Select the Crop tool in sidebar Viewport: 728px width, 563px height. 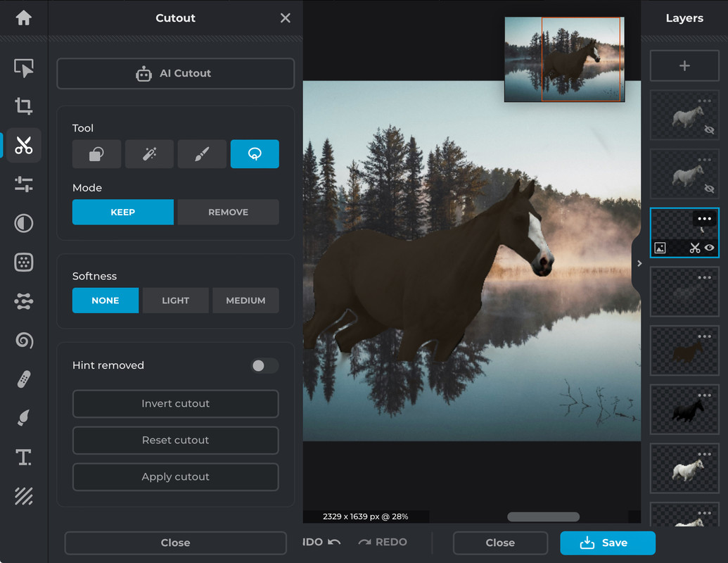click(24, 106)
